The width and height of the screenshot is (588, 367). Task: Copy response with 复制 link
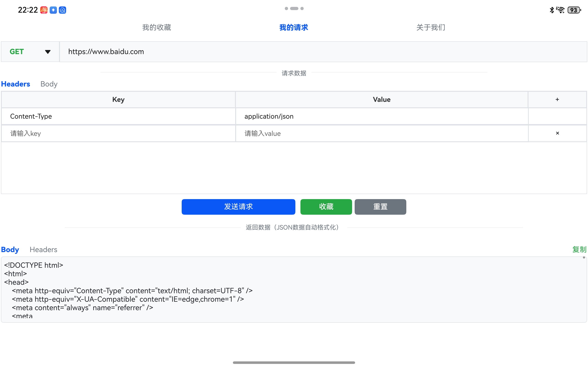(x=579, y=249)
